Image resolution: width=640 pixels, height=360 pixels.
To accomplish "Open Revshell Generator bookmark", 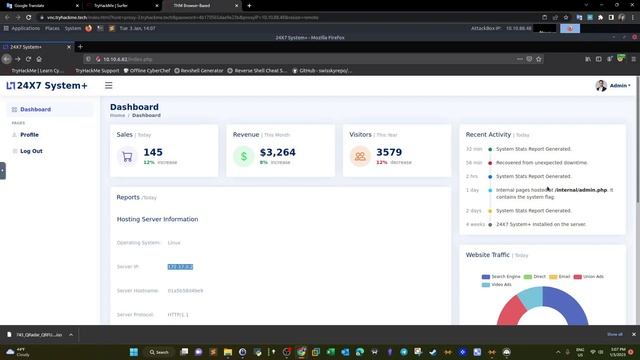I will pyautogui.click(x=199, y=71).
